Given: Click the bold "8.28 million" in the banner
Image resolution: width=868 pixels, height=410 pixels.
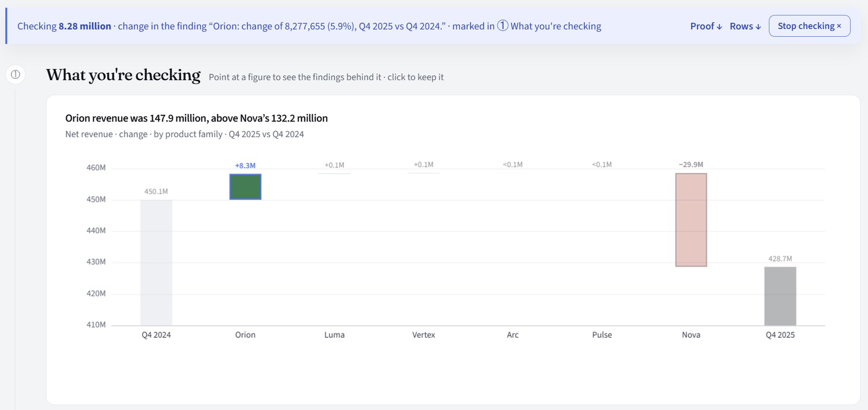Looking at the screenshot, I should [85, 26].
